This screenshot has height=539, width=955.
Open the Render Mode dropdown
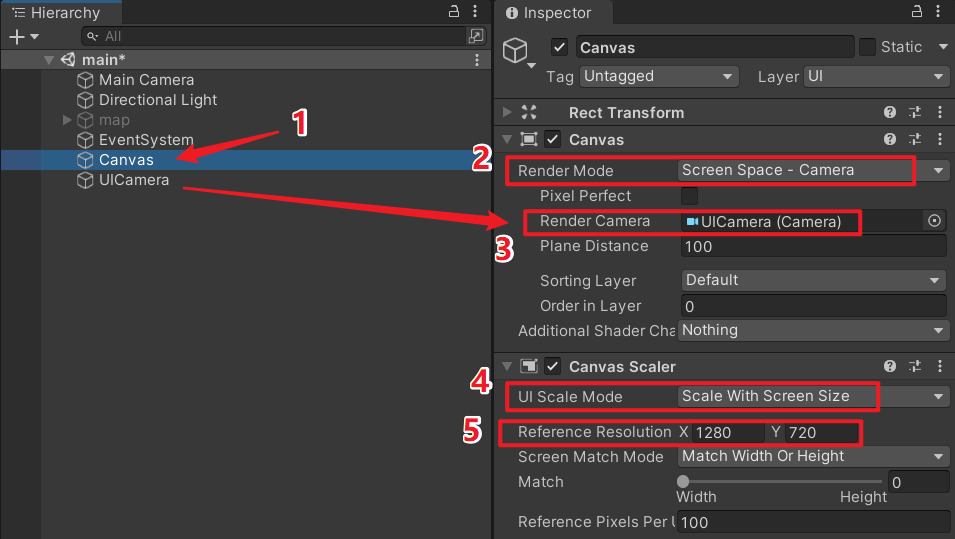[x=812, y=171]
